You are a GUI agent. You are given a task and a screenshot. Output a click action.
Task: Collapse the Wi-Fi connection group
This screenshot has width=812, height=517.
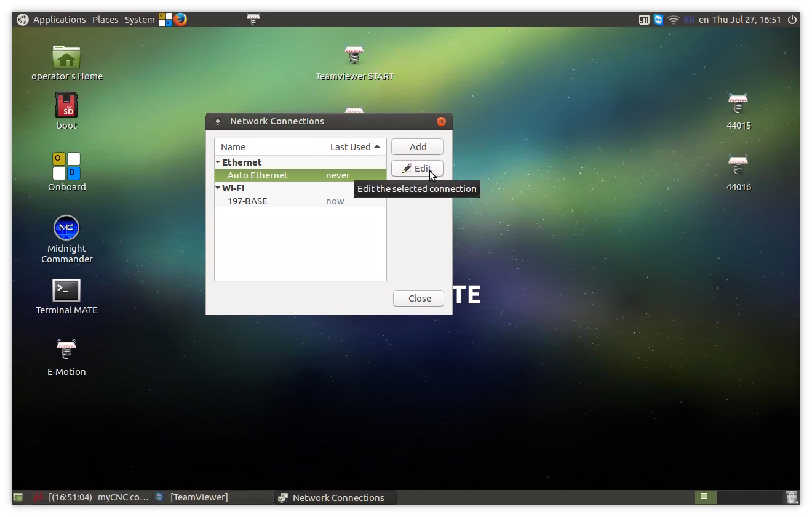click(218, 188)
